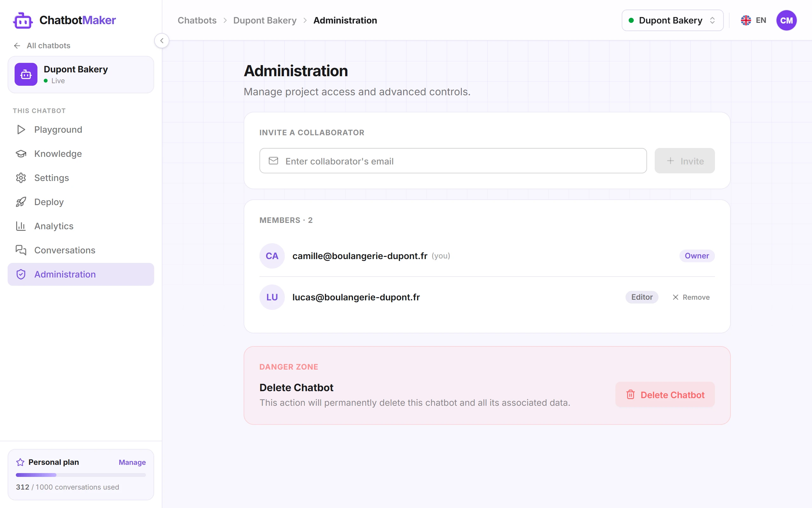
Task: Open the CM user avatar menu
Action: 786,20
